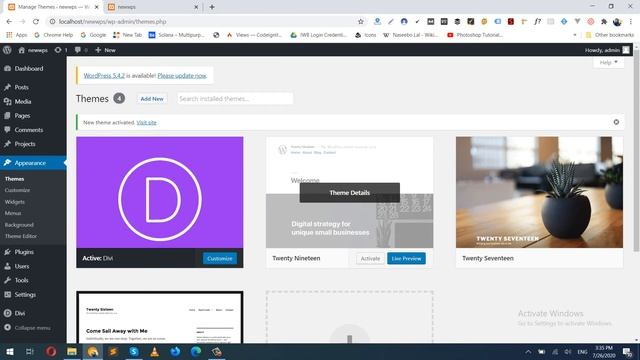Go back in browser history
Viewport: 640px width, 360px height.
(x=9, y=22)
